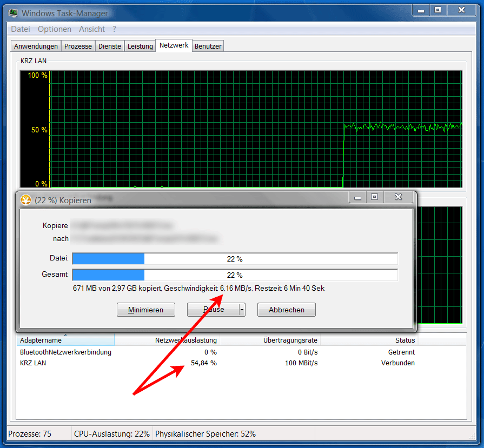
Task: Open the Pause button dropdown arrow
Action: (x=242, y=310)
